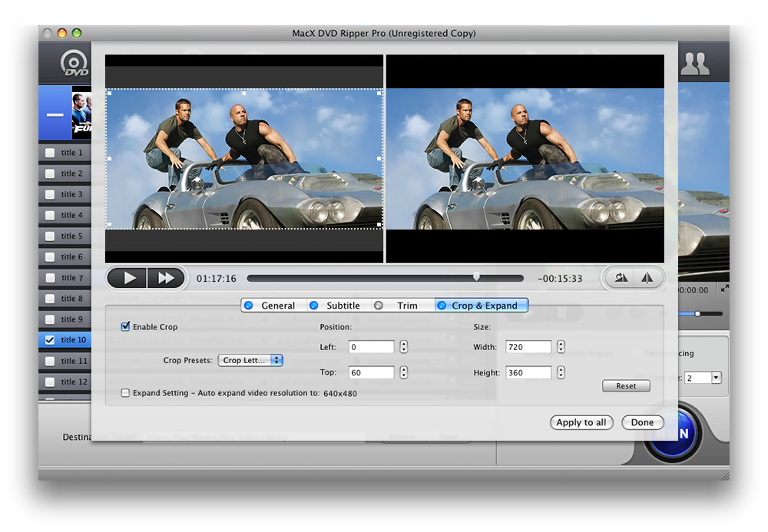Click the 01:17:16 elapsed time
The image size is (768, 532).
217,279
